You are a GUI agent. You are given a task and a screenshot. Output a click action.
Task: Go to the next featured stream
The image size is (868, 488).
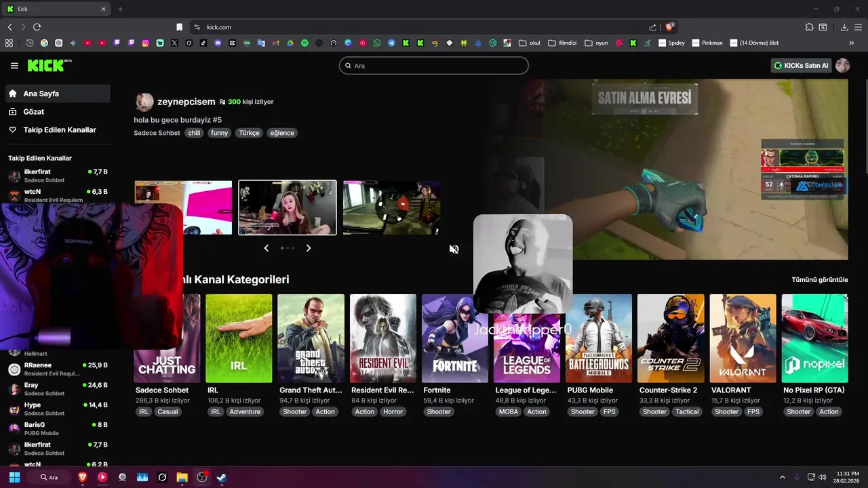[309, 248]
